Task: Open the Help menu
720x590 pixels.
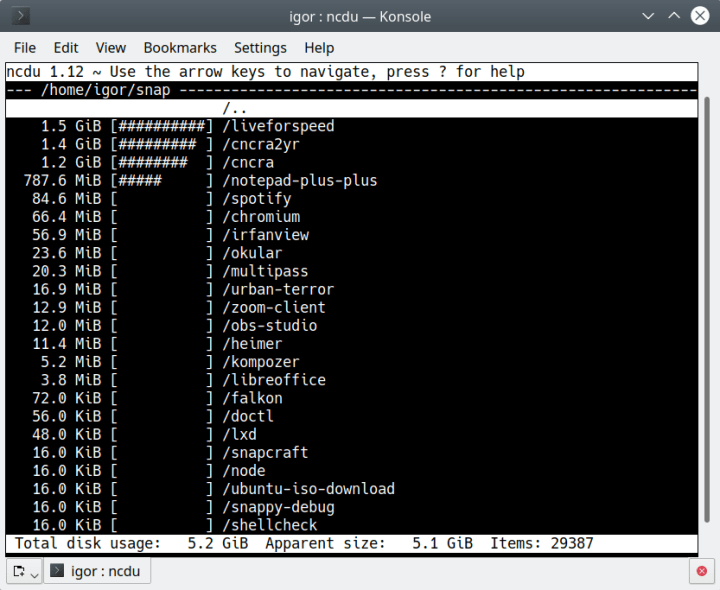Action: [x=319, y=48]
